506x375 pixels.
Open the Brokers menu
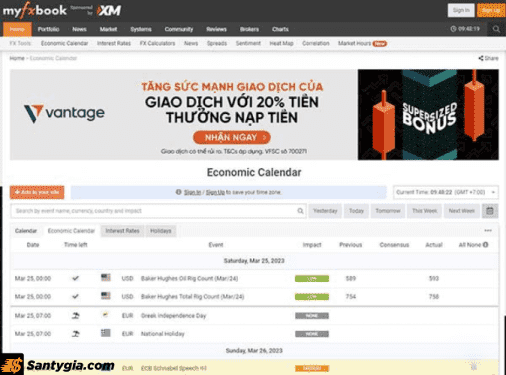point(249,29)
